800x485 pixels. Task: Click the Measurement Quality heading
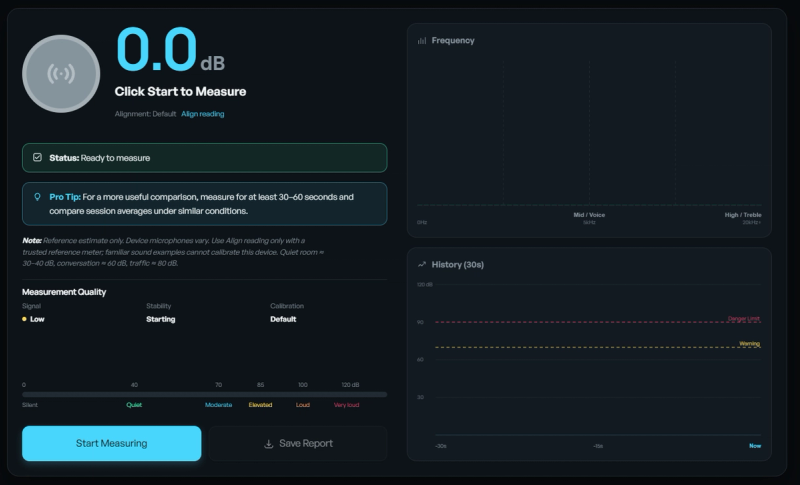point(64,292)
